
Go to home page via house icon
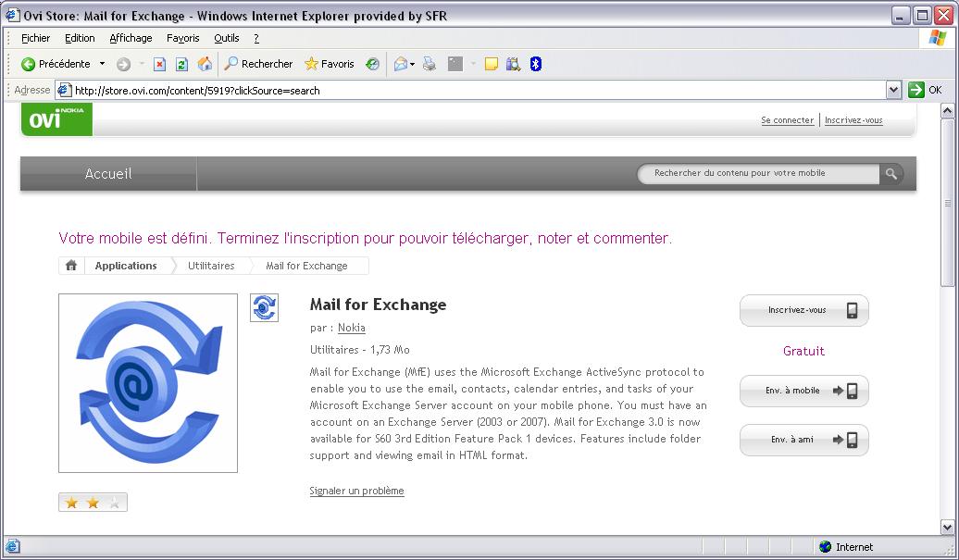click(x=205, y=64)
